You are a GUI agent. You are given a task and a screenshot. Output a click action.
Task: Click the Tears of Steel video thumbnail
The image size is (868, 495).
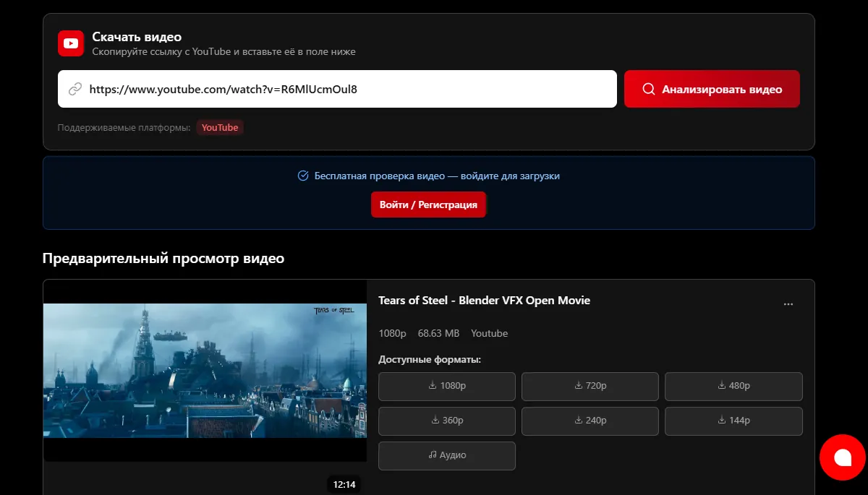[205, 371]
